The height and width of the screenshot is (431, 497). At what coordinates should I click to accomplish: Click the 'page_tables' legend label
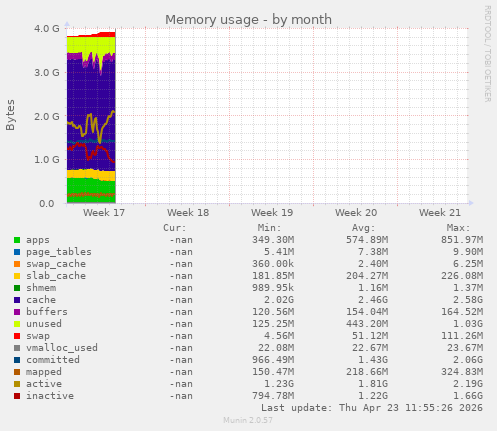click(x=59, y=252)
